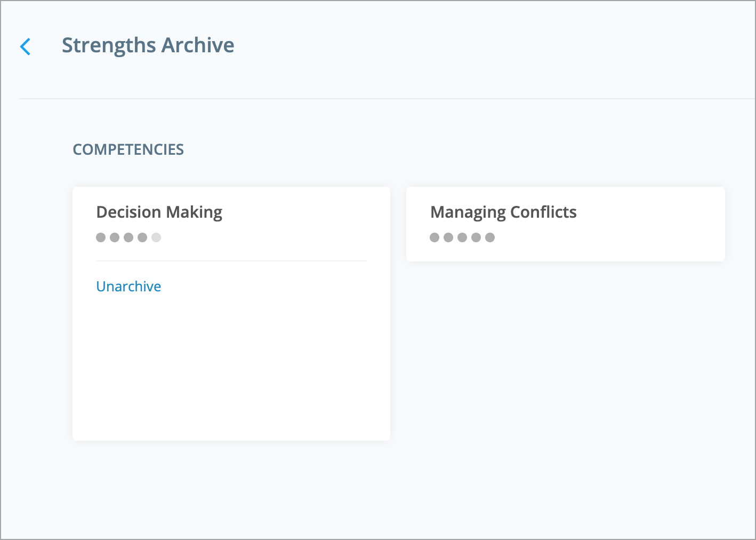Viewport: 756px width, 540px height.
Task: Select the COMPETENCIES section label
Action: pos(128,149)
